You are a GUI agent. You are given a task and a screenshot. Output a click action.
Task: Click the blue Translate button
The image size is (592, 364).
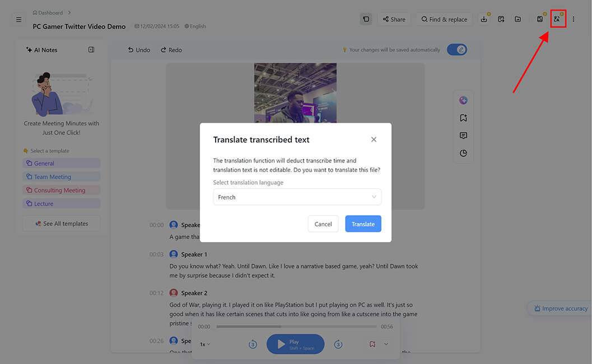click(363, 224)
